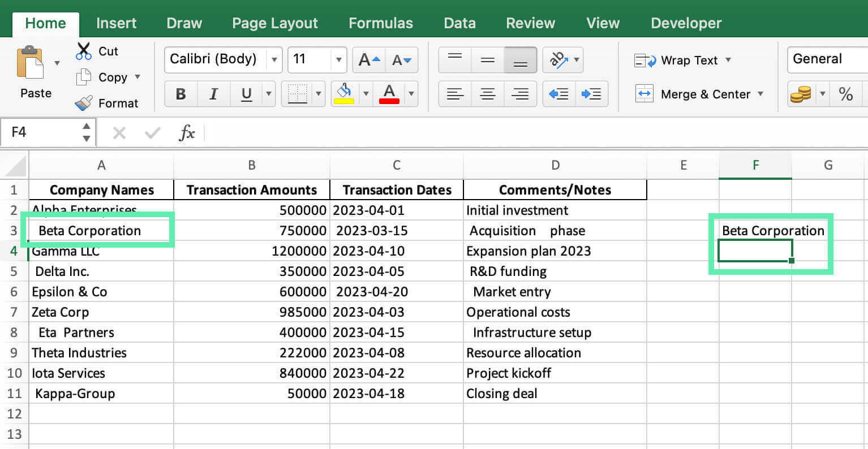Select cell containing Gamma LLC
Screen dimensions: 868x449
pos(101,251)
